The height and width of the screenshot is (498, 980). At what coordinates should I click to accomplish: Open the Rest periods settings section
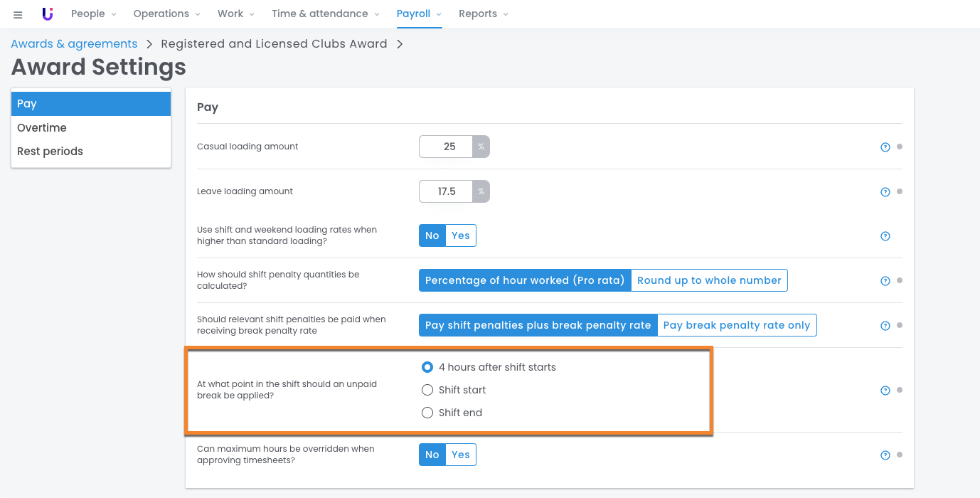coord(50,151)
